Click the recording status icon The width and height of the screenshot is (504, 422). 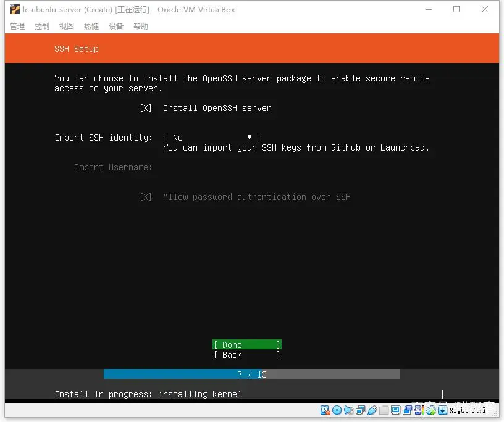click(407, 410)
